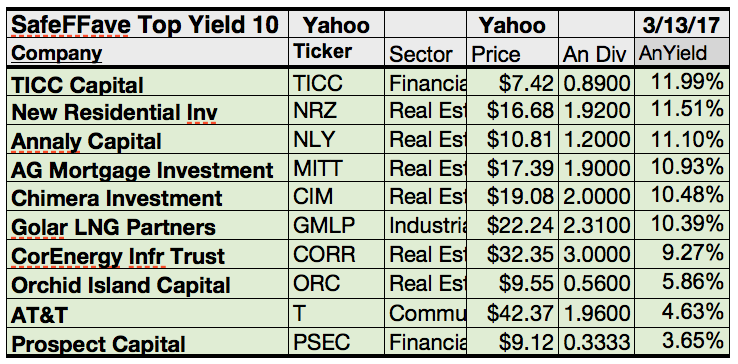Click the AnYield column header
This screenshot has height=364, width=738.
(x=682, y=53)
